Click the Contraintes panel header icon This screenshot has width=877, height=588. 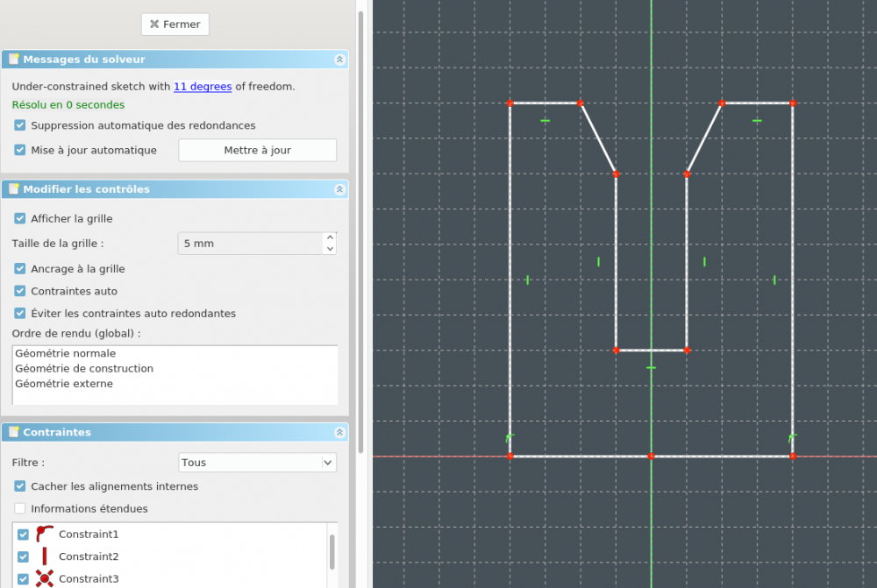[x=13, y=431]
